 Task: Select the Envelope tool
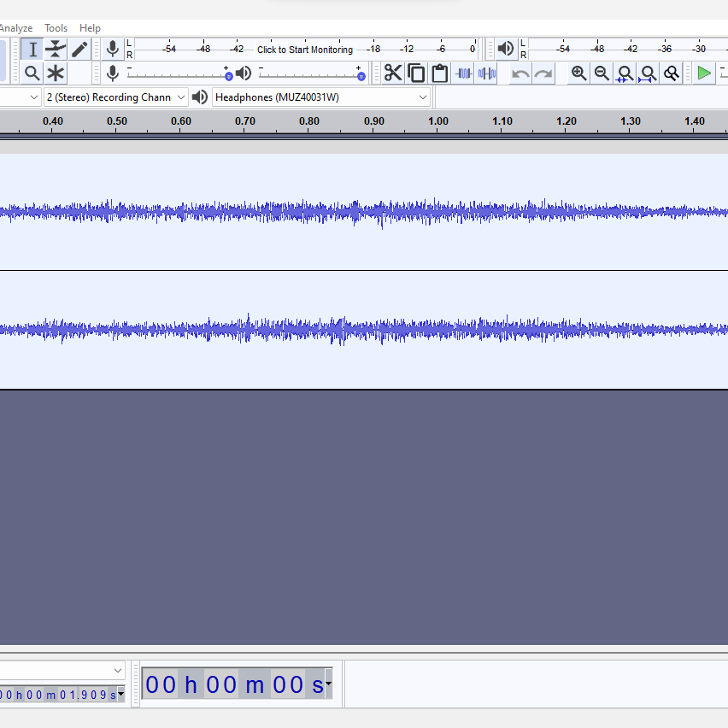[x=56, y=50]
